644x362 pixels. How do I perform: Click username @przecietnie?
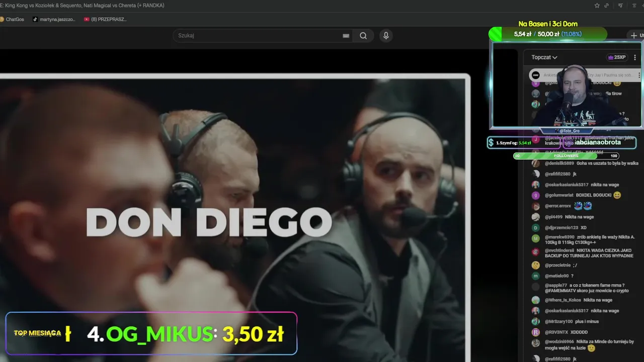coord(558,265)
